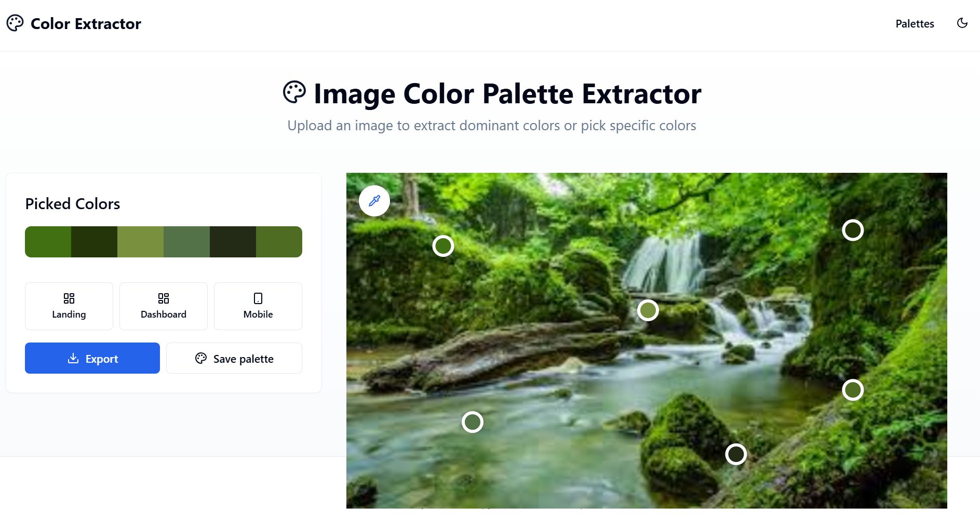Click the Save palette button
Screen dimensions: 980x520
pyautogui.click(x=234, y=358)
